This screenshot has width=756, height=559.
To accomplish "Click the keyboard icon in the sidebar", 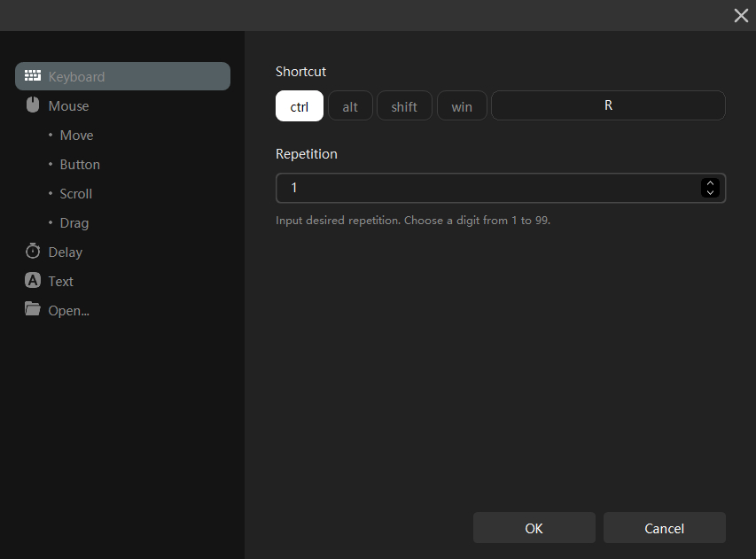I will [x=33, y=76].
